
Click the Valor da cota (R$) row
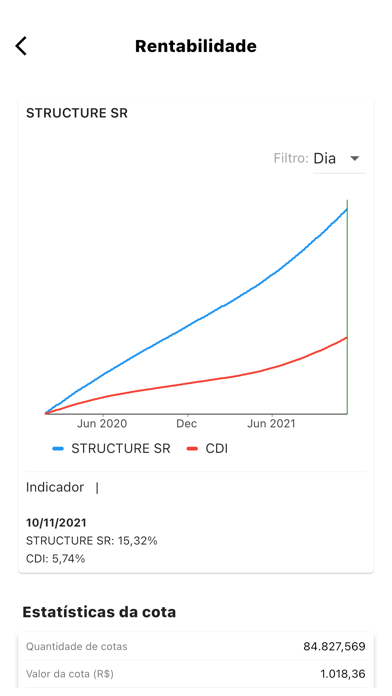tap(196, 674)
